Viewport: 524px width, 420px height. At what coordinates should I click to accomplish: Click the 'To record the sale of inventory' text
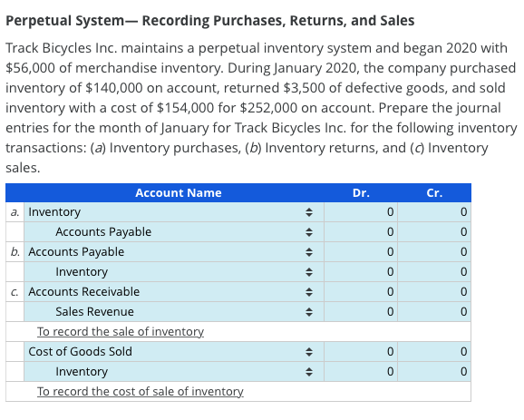pos(121,332)
